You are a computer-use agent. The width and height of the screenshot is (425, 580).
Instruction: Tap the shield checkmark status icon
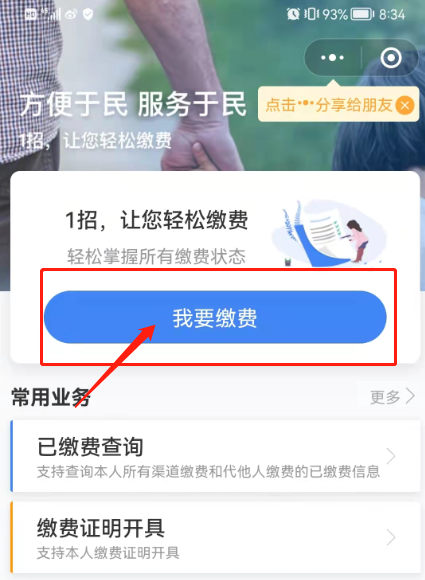[88, 14]
